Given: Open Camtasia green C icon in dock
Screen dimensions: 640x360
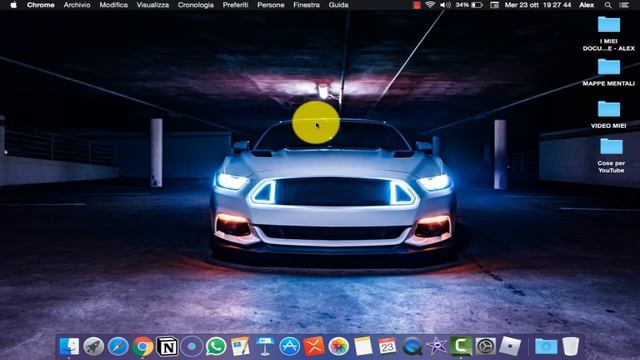Looking at the screenshot, I should (x=461, y=347).
